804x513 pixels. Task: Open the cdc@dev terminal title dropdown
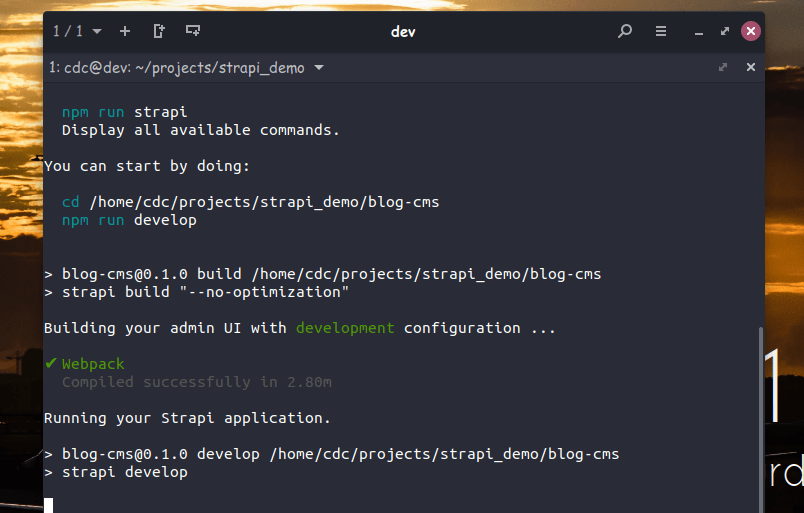coord(319,67)
